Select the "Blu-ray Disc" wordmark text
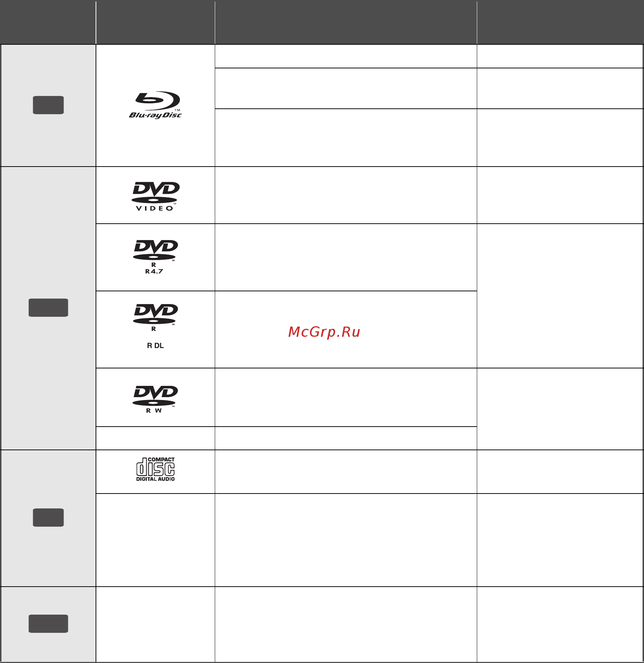Viewport: 644px width, 663px height. [x=155, y=115]
